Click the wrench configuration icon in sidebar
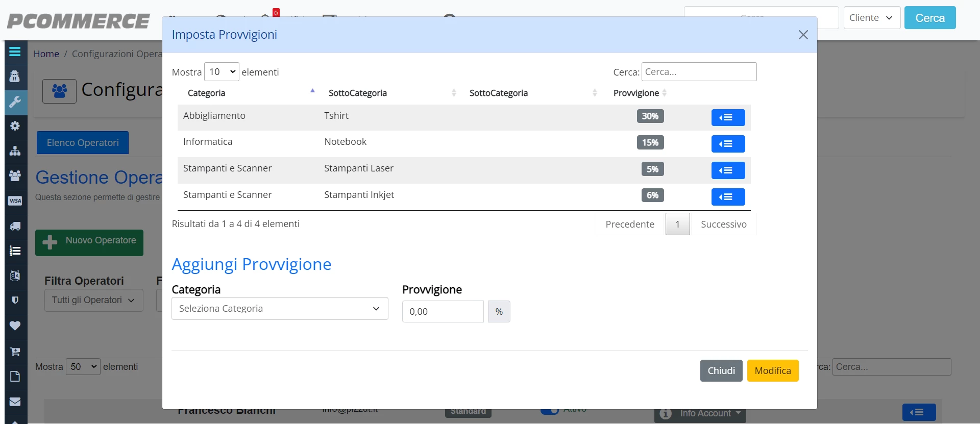Image resolution: width=980 pixels, height=424 pixels. (15, 102)
